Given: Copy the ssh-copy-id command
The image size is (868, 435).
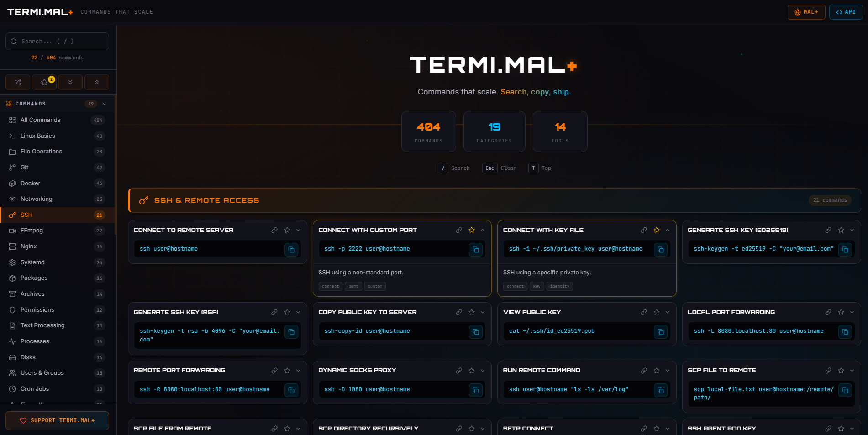Looking at the screenshot, I should pos(475,332).
